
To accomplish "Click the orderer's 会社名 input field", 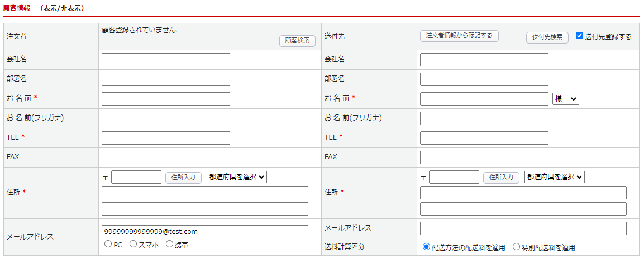I will [x=165, y=60].
